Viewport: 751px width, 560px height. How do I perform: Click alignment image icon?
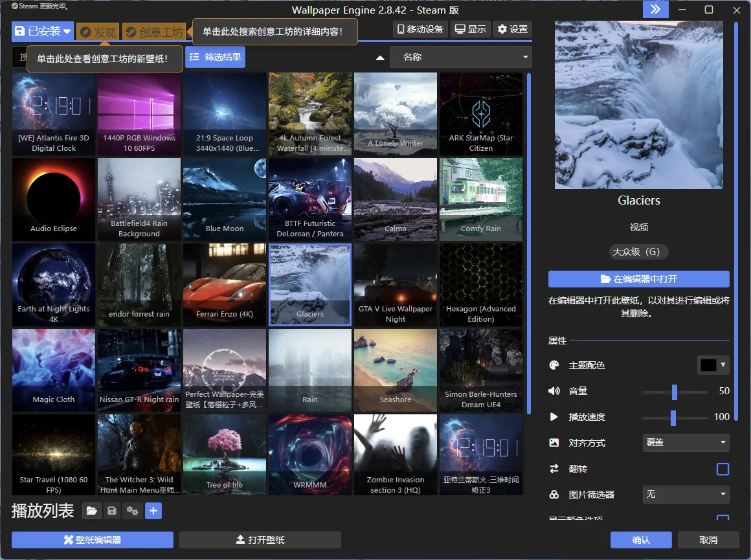coord(554,443)
